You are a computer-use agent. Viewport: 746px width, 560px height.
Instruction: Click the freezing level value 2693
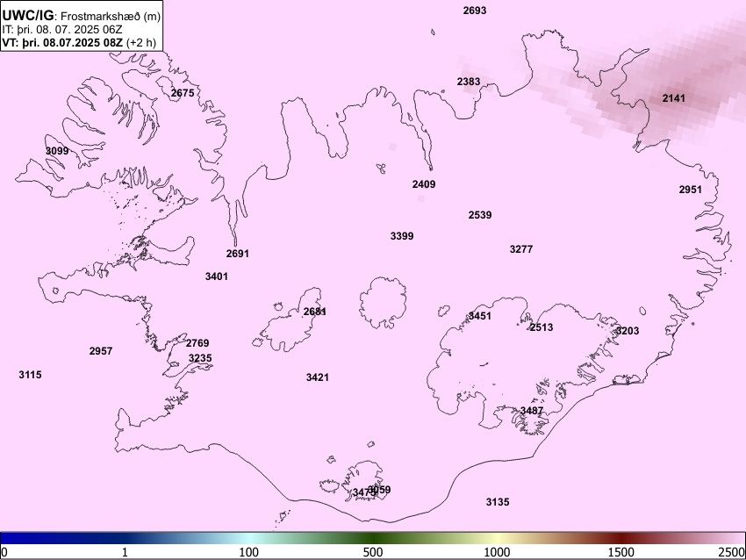[x=474, y=11]
